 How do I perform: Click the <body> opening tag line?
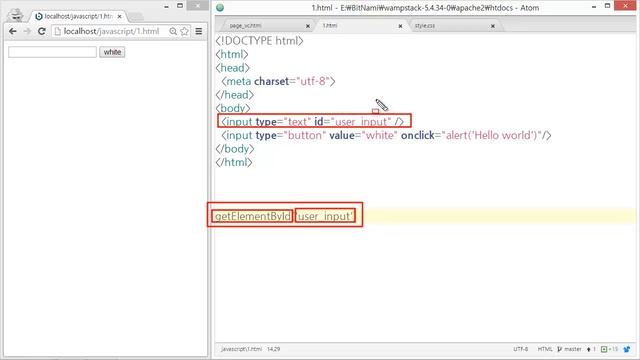(233, 108)
